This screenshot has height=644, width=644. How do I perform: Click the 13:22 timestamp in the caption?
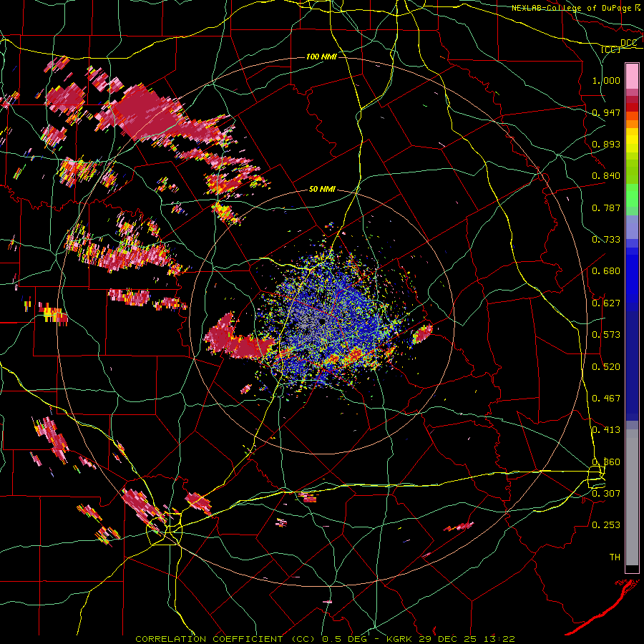(499, 639)
